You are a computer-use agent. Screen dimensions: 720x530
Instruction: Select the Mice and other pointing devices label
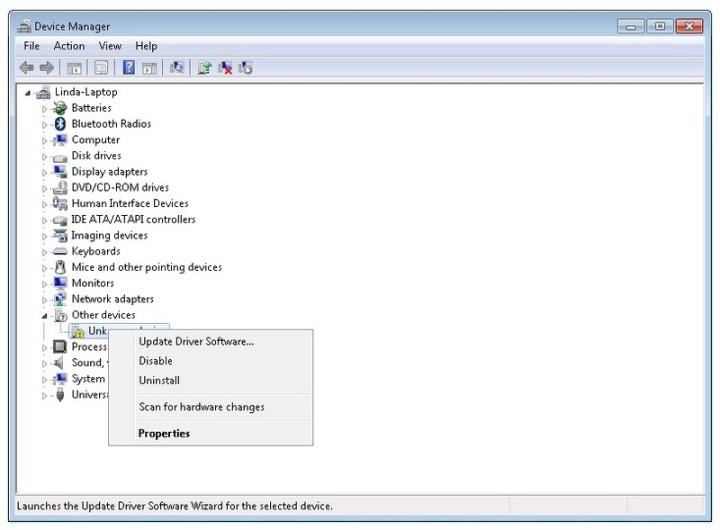[147, 267]
